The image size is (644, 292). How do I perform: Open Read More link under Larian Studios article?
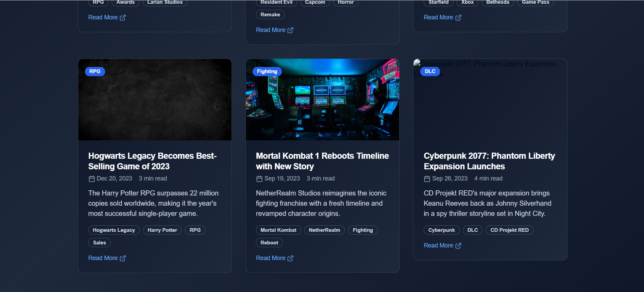(x=107, y=17)
